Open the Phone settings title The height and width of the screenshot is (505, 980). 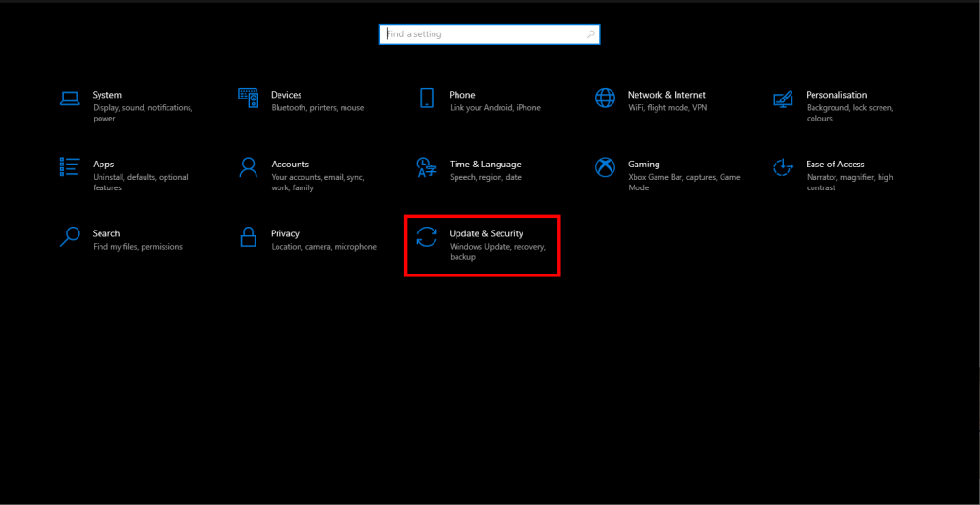click(462, 95)
